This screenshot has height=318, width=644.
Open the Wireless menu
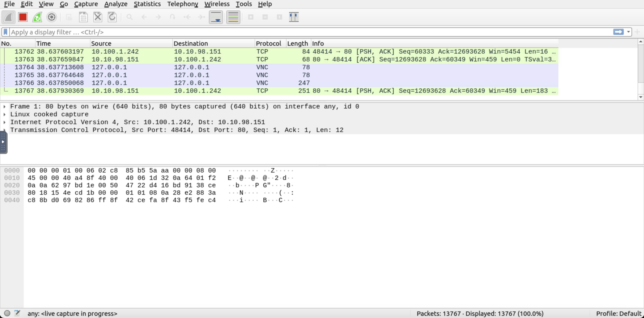coord(217,4)
